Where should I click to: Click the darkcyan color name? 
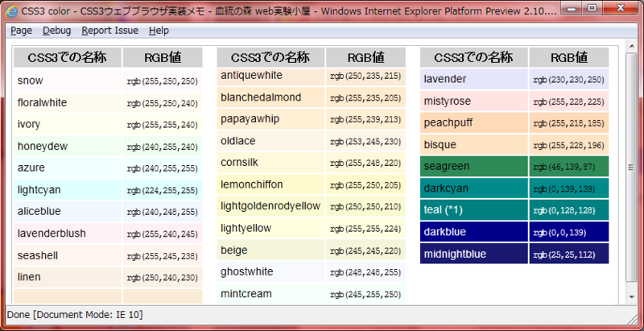(446, 188)
